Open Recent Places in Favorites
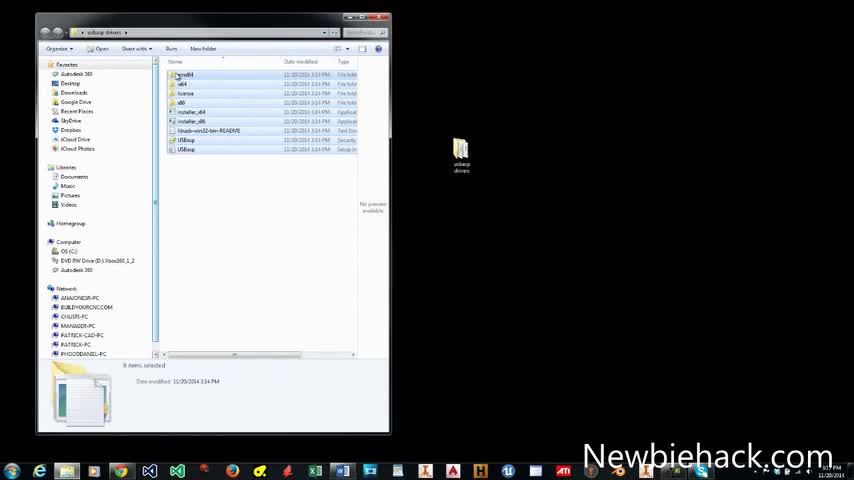Viewport: 854px width, 480px height. point(77,111)
